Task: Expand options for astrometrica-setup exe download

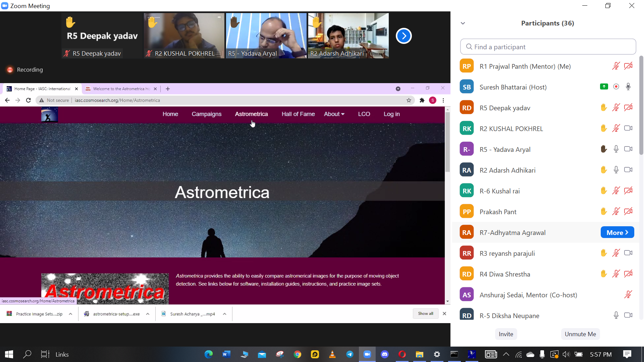Action: click(148, 314)
